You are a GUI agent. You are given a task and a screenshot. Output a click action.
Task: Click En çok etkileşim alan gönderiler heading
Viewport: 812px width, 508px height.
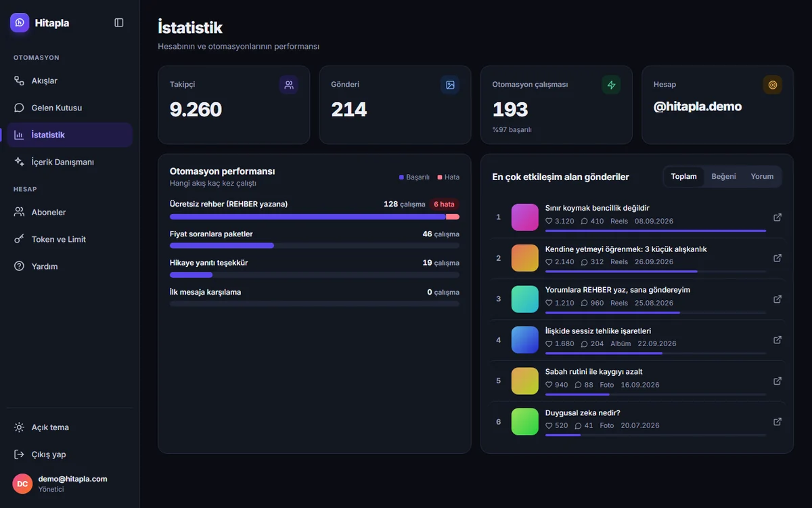(561, 177)
